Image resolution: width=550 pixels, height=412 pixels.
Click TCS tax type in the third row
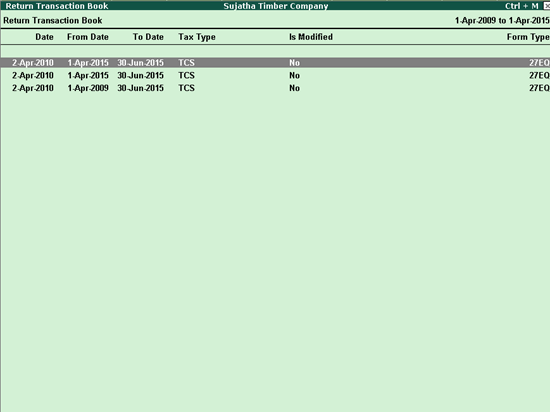pos(186,88)
